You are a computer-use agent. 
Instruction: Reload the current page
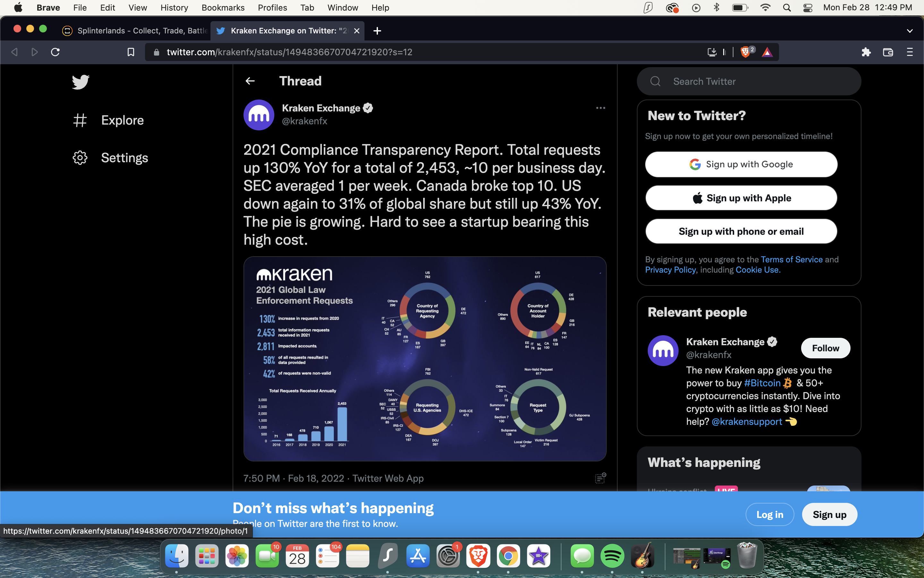point(56,52)
